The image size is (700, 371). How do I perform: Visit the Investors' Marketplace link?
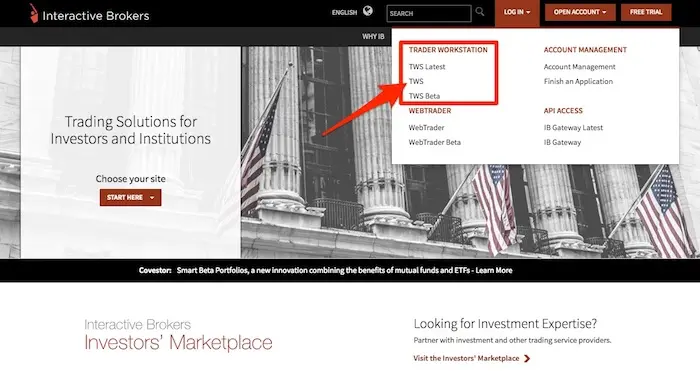(466, 358)
